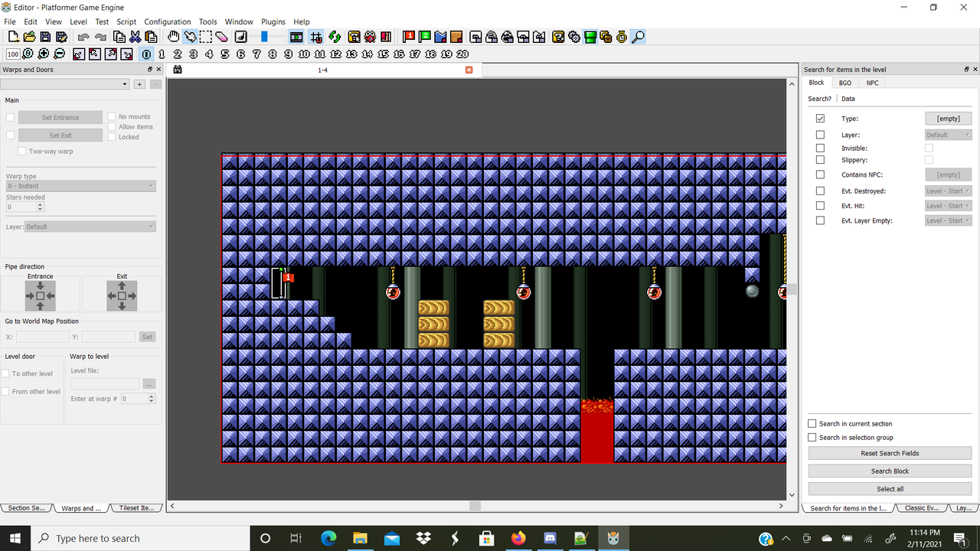Screen dimensions: 980x551
Task: Click the gears level properties icon
Action: point(574,36)
